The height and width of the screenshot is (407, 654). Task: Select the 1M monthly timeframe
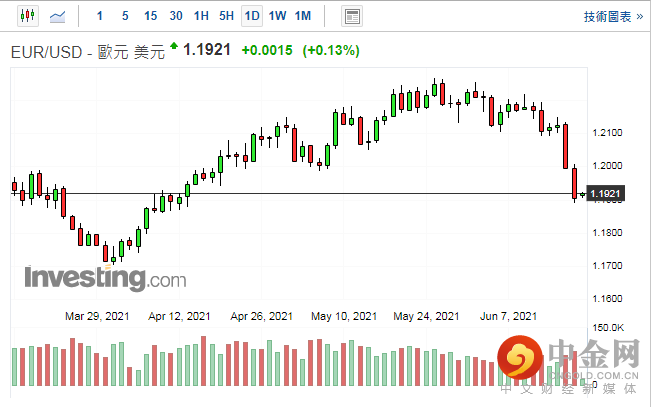pos(303,16)
